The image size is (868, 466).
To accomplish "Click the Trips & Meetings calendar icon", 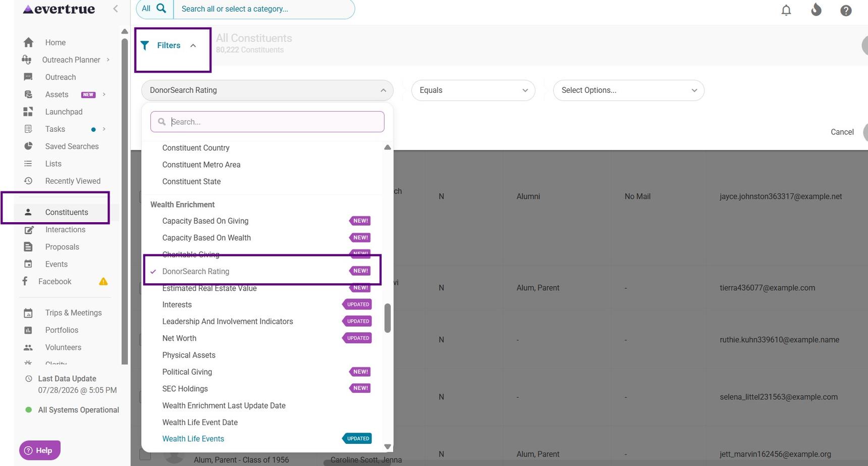I will pos(28,313).
